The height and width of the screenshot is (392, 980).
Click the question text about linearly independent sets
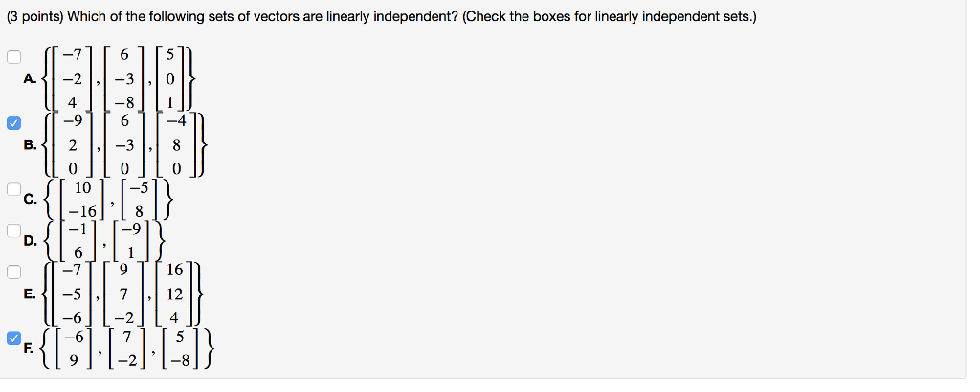click(x=383, y=17)
